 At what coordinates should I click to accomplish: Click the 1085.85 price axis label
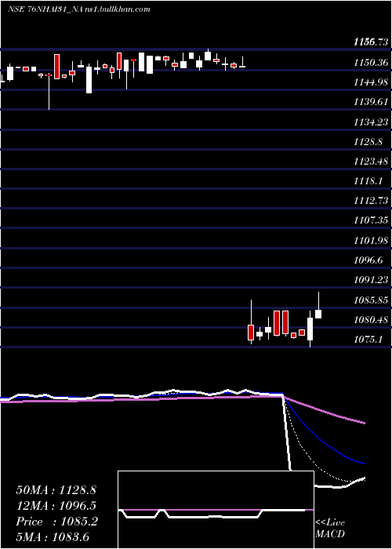tap(371, 300)
